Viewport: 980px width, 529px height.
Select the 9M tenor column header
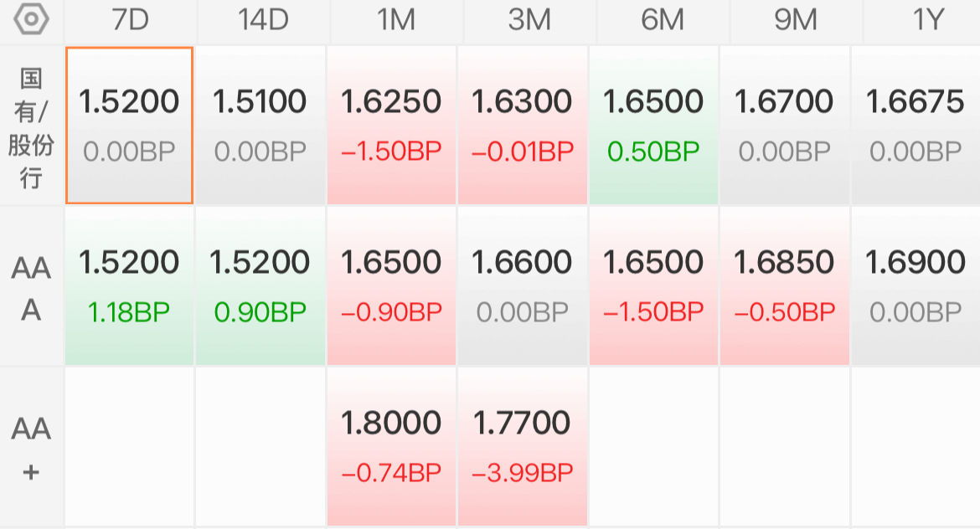point(796,20)
